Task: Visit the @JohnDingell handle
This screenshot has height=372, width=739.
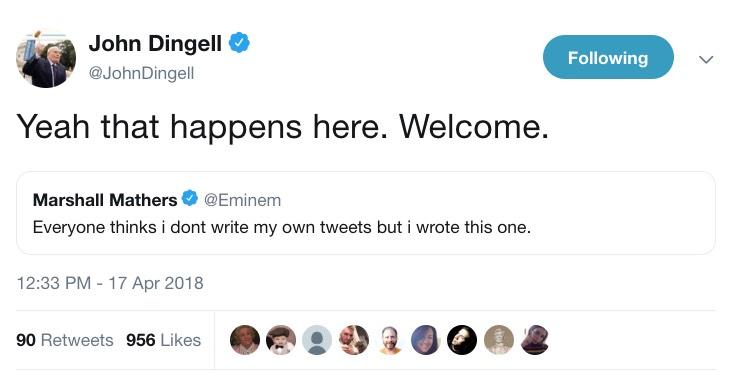Action: click(141, 73)
